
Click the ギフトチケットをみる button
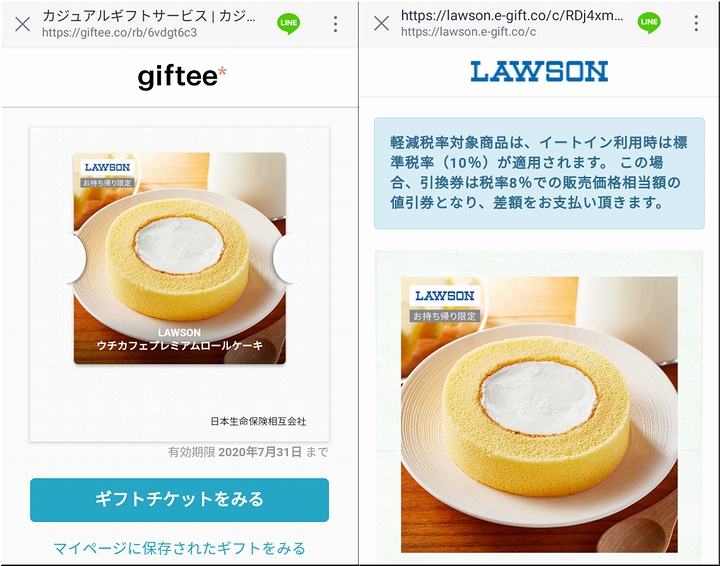[179, 499]
